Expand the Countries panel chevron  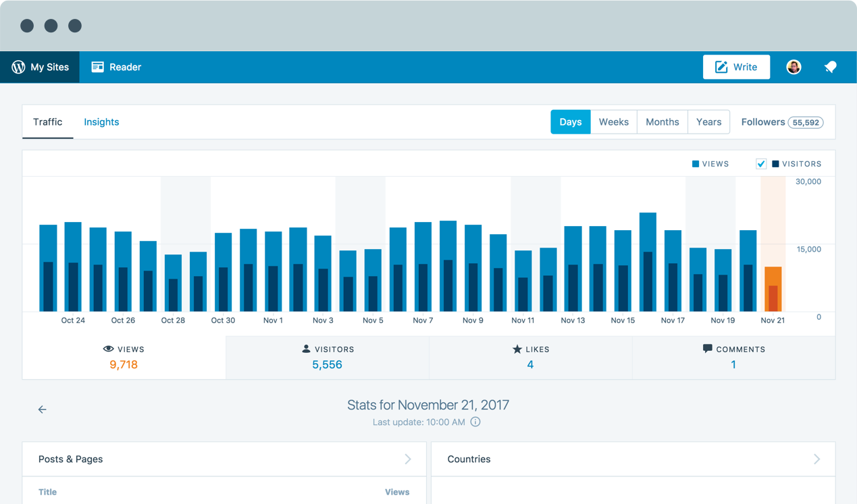coord(816,459)
